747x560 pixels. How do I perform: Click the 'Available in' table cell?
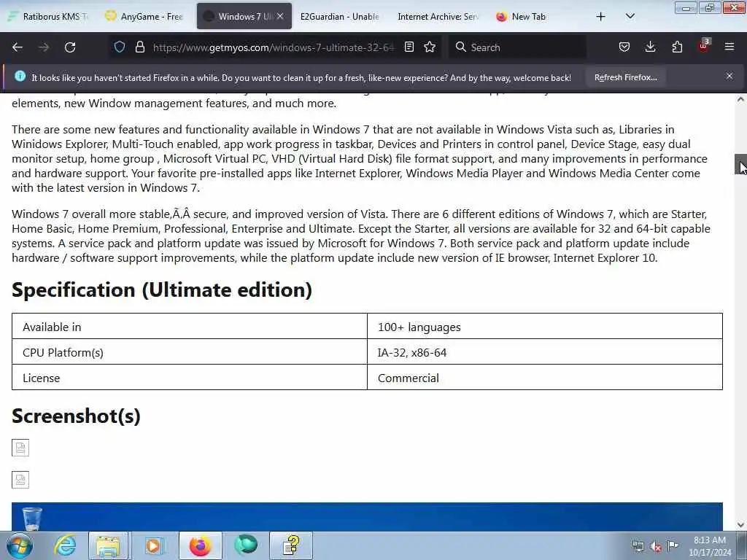pos(190,327)
